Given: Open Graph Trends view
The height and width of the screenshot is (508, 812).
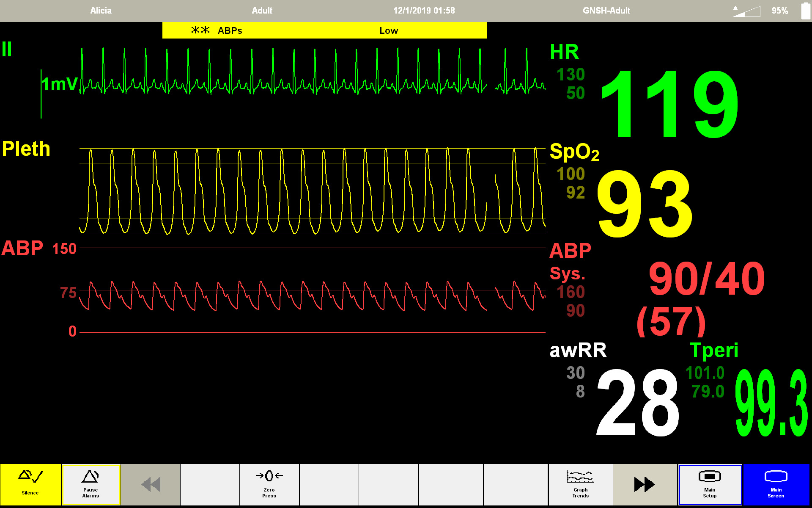Looking at the screenshot, I should (580, 484).
